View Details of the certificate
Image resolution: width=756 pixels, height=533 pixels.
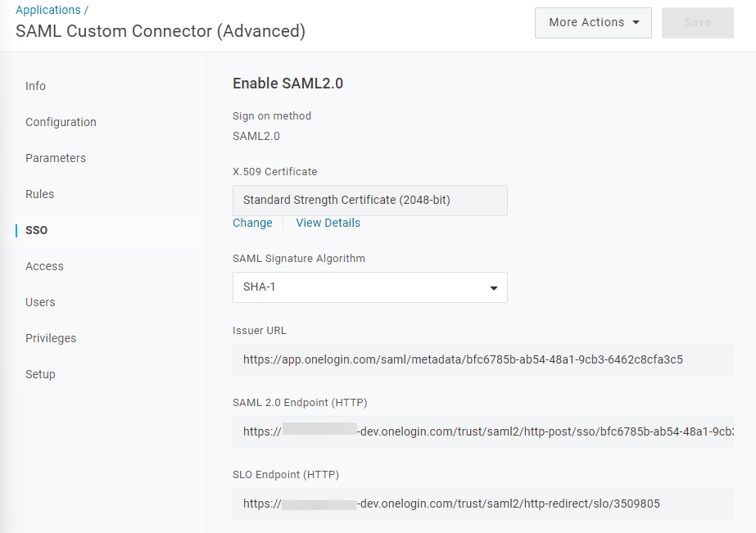coord(328,223)
